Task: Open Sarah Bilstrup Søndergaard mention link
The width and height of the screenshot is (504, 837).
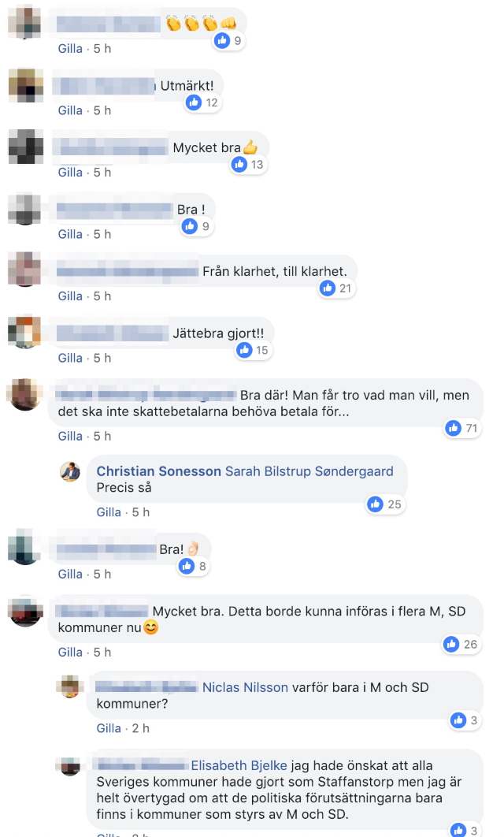Action: click(x=309, y=471)
